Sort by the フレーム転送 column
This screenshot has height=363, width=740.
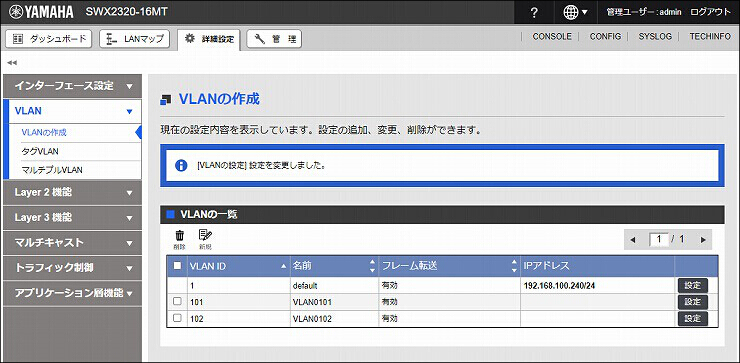(x=449, y=266)
